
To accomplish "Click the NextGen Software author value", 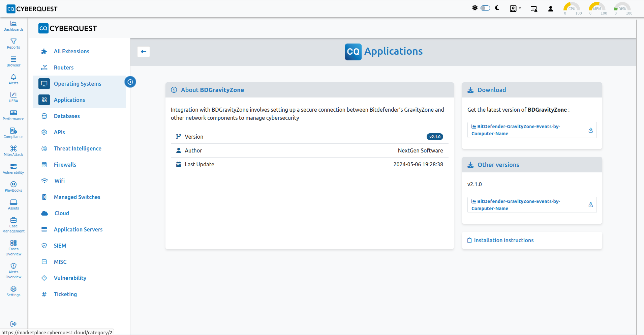I will [x=420, y=150].
